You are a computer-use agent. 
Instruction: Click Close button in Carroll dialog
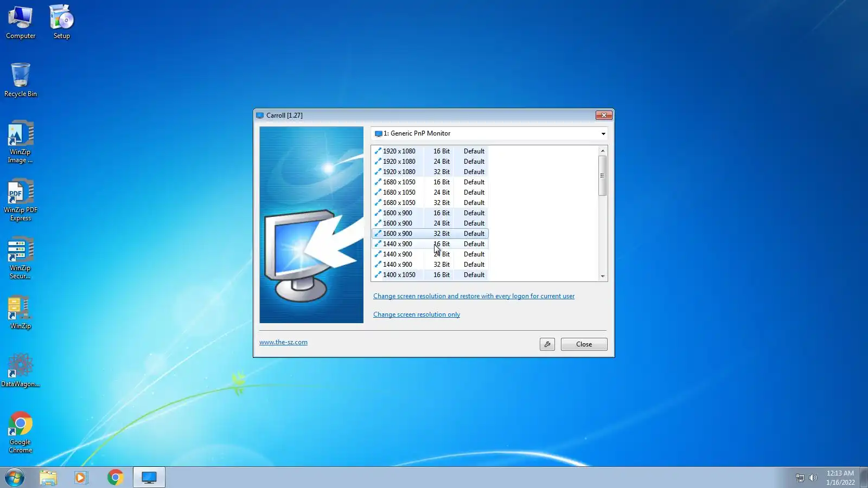point(584,344)
